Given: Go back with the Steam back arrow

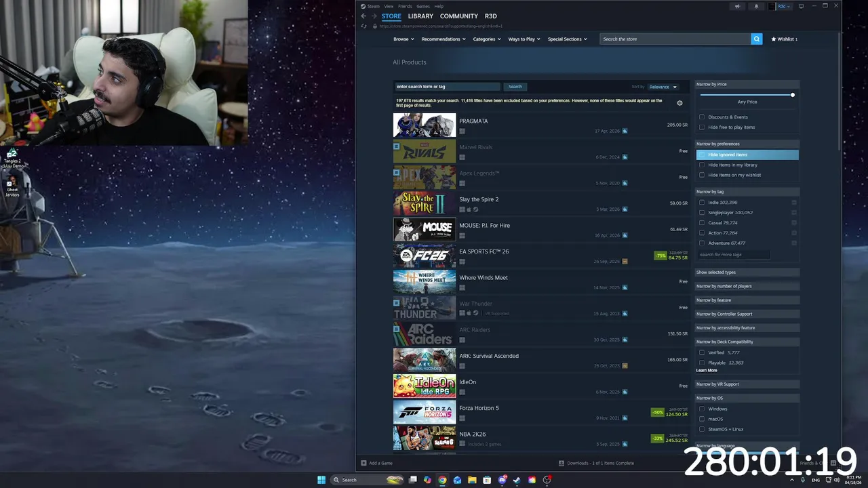Looking at the screenshot, I should tap(363, 16).
